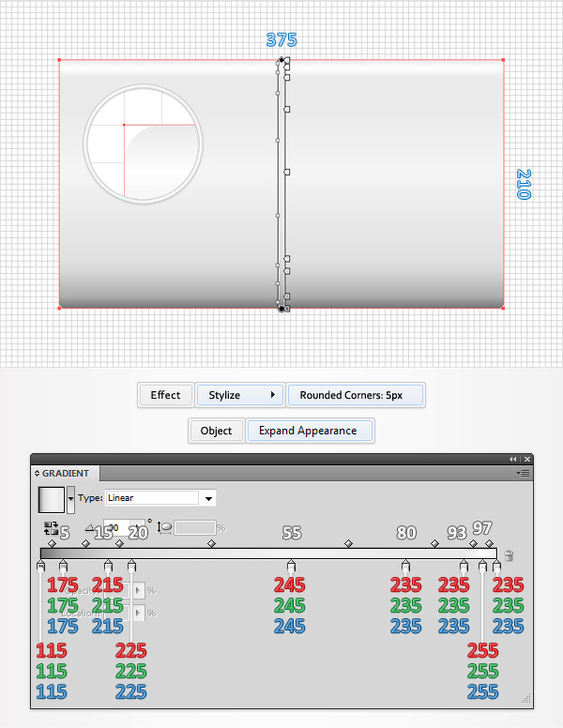The image size is (563, 728).
Task: Expand the gradient swatch dropdown arrow
Action: pos(70,499)
